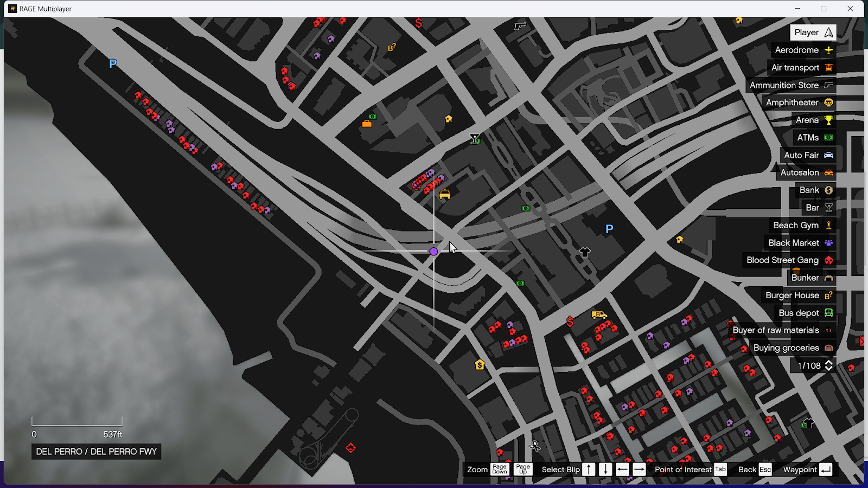Image resolution: width=868 pixels, height=488 pixels.
Task: Select Aerodrome in the blip legend
Action: point(803,50)
